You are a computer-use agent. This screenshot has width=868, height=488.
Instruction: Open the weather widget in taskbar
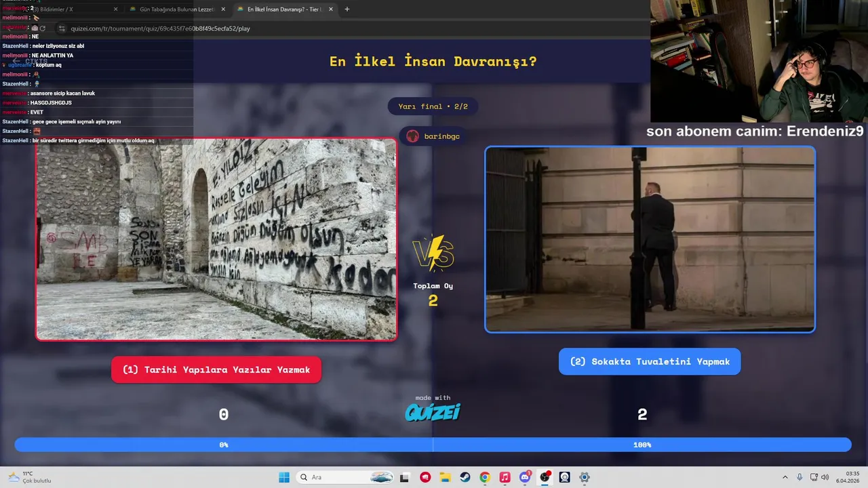point(30,477)
